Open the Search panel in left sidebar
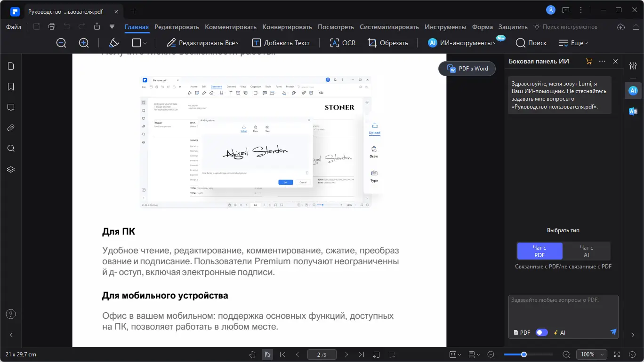 (10, 148)
